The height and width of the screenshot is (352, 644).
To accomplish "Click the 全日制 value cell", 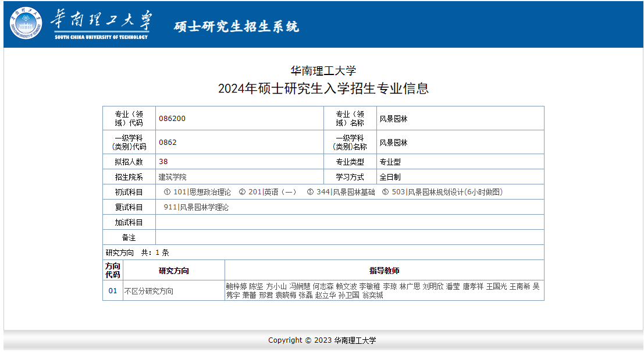I will (x=460, y=177).
